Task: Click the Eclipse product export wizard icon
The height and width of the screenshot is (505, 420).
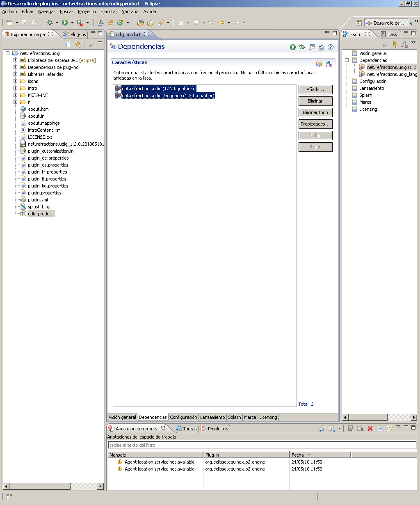Action: tap(312, 47)
